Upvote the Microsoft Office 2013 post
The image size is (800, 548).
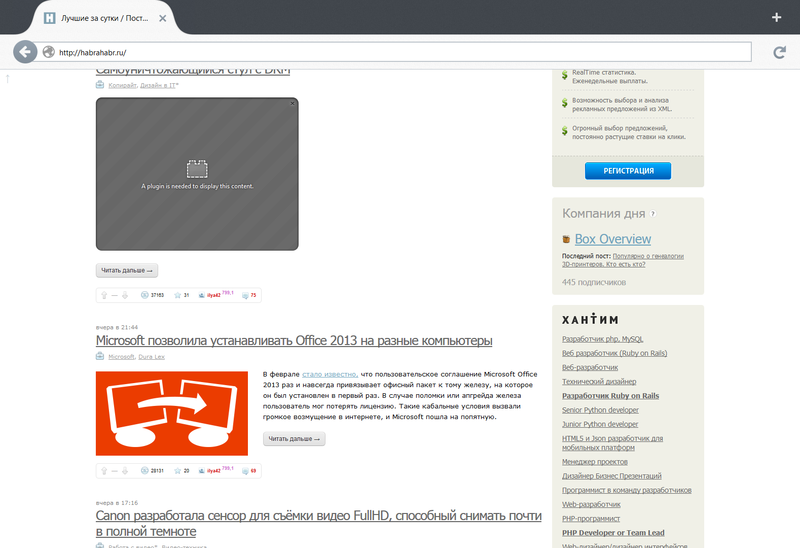[x=104, y=471]
